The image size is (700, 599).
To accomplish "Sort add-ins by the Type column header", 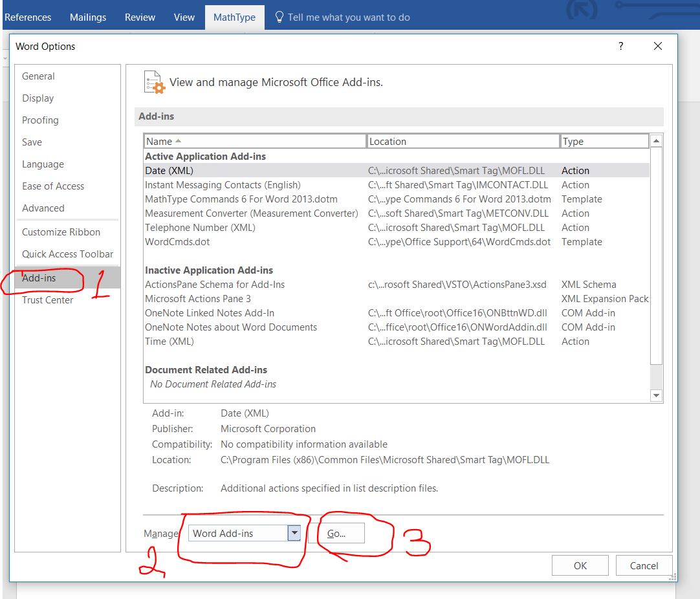I will (x=604, y=142).
